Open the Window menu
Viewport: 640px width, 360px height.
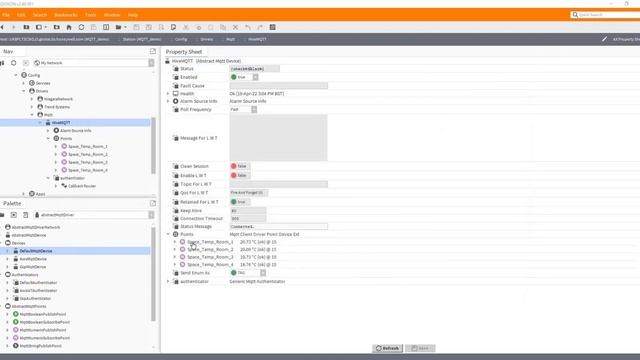pos(112,15)
